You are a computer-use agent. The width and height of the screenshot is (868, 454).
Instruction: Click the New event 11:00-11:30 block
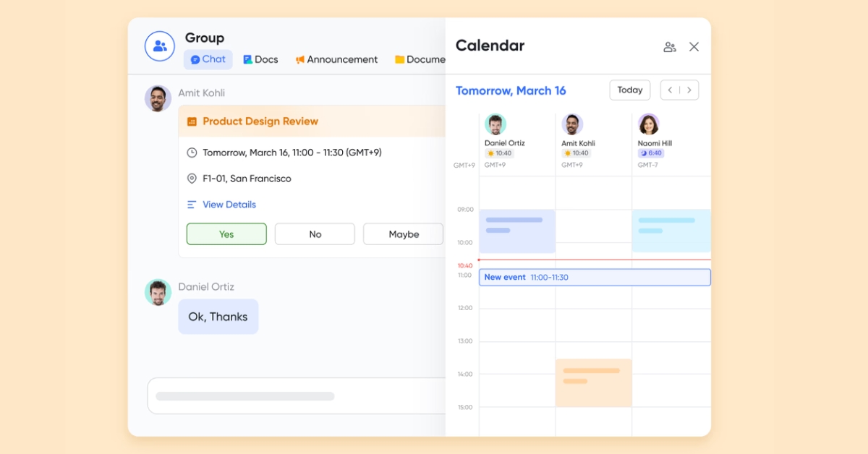coord(595,278)
